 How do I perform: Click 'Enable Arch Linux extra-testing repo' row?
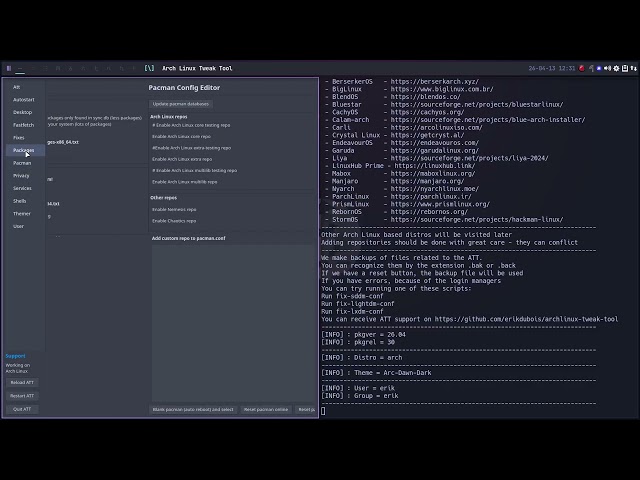191,148
